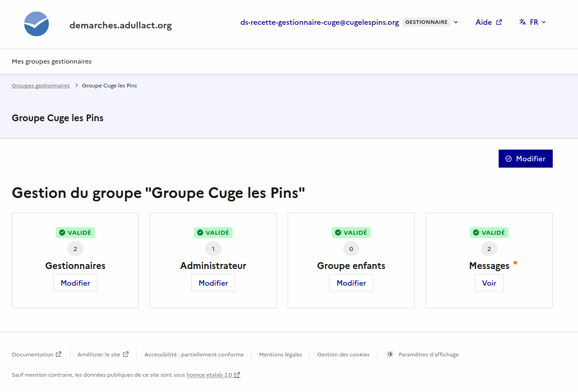Open Gestion des cookies footer link

coord(343,355)
